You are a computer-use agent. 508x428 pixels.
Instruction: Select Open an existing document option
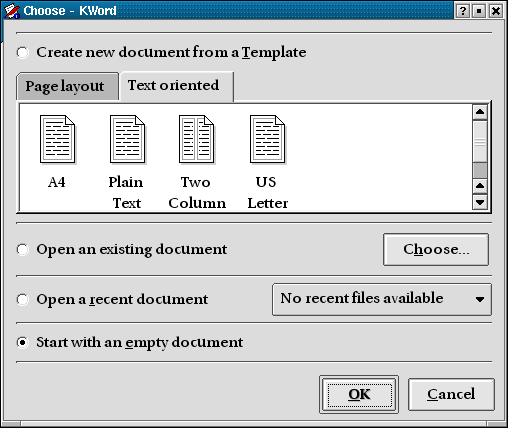[x=23, y=250]
